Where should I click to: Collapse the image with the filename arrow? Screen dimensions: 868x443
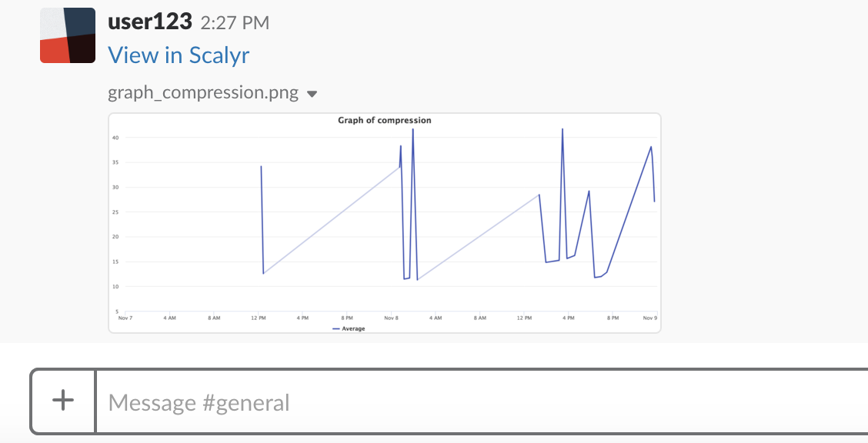[x=312, y=94]
